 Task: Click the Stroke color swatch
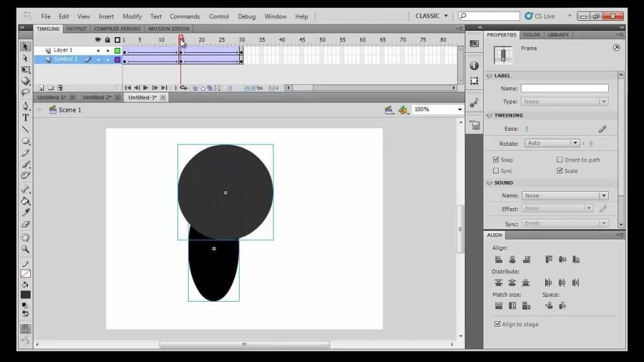[x=25, y=274]
